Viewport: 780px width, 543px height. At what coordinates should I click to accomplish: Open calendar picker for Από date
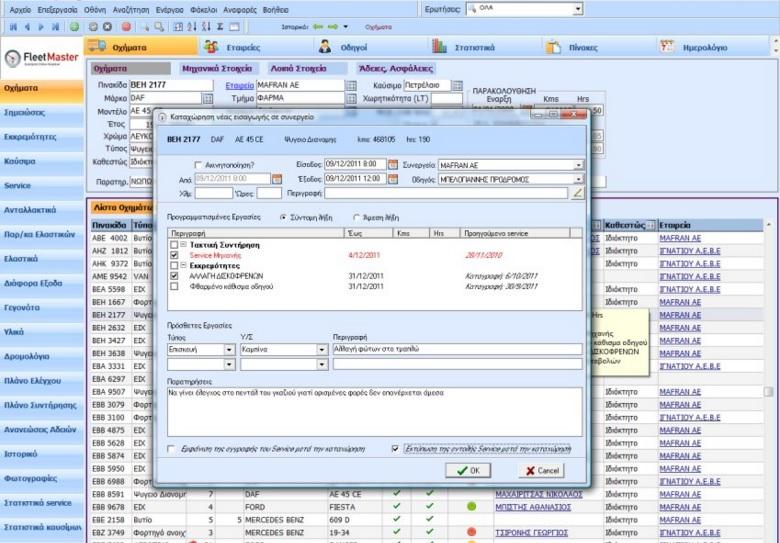pyautogui.click(x=277, y=179)
